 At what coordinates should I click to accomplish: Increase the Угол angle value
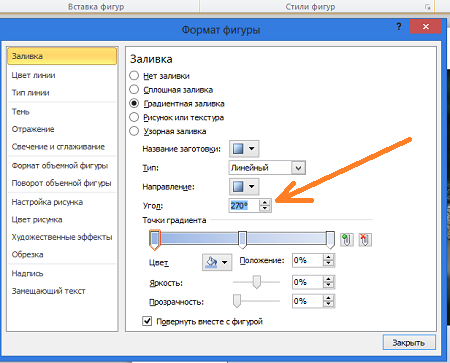[265, 202]
